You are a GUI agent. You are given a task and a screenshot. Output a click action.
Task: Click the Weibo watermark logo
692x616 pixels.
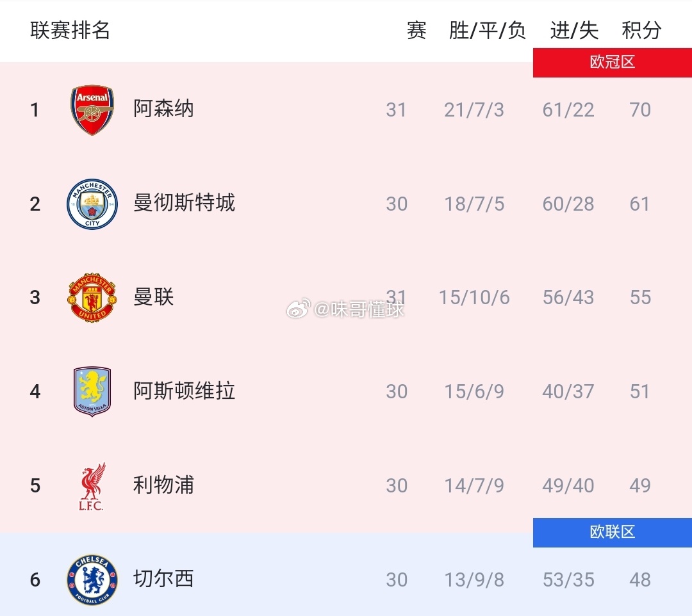click(x=299, y=308)
